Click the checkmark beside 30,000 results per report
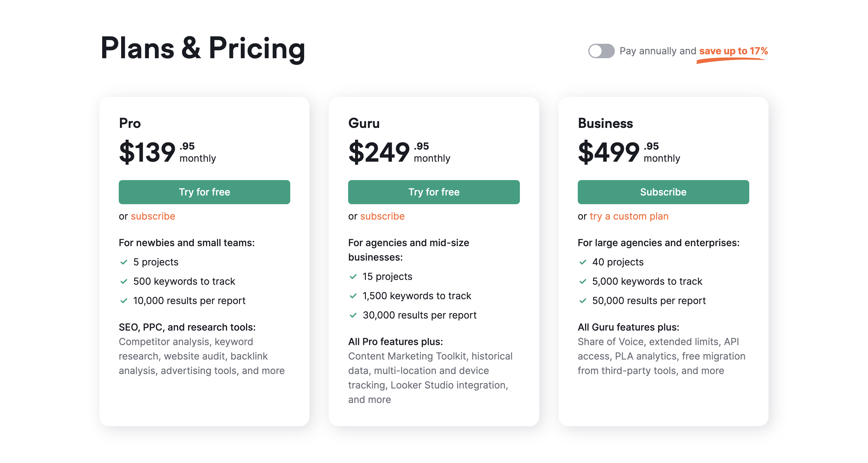This screenshot has width=868, height=463. [353, 315]
